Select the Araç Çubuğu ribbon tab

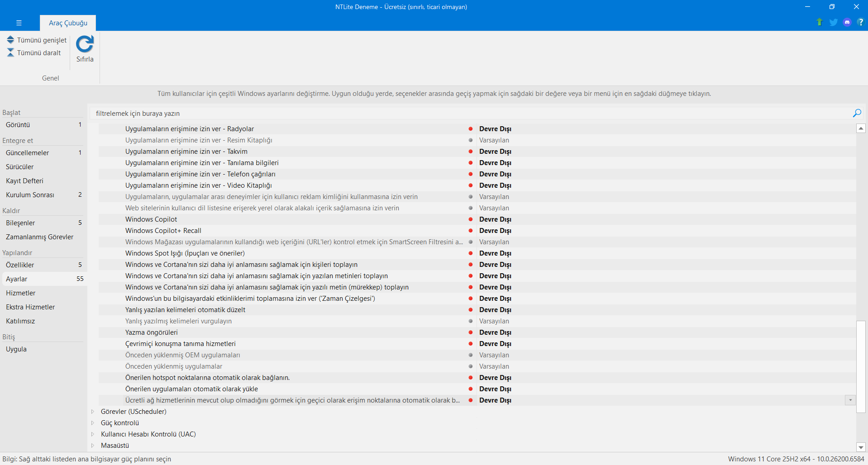coord(68,23)
